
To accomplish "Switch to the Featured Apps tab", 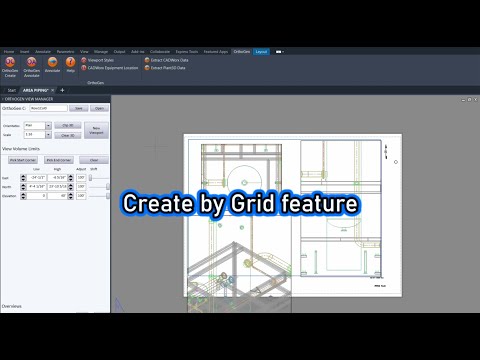I will (216, 52).
